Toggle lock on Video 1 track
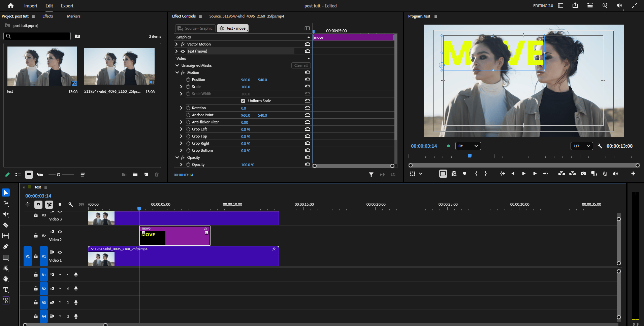Image resolution: width=644 pixels, height=326 pixels. (x=36, y=256)
